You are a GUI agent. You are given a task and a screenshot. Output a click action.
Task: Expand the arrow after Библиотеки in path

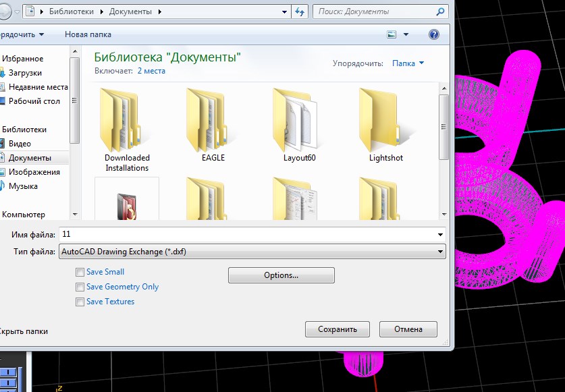102,11
